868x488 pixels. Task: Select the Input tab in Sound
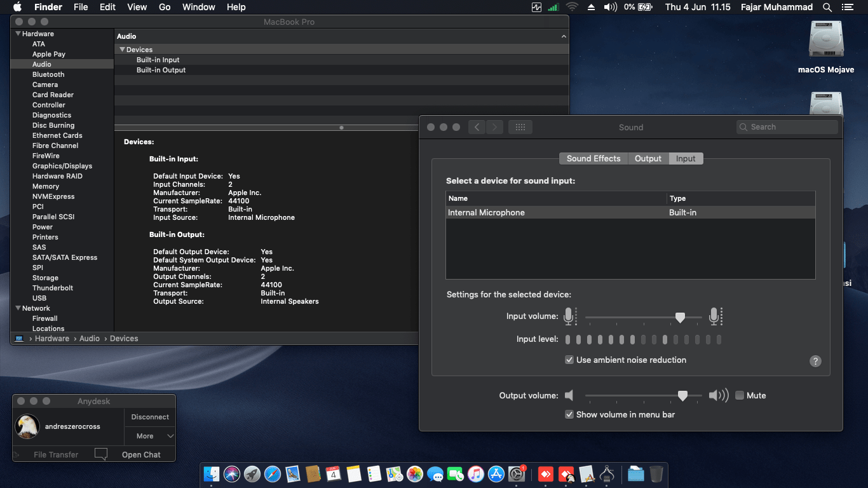[x=686, y=158]
